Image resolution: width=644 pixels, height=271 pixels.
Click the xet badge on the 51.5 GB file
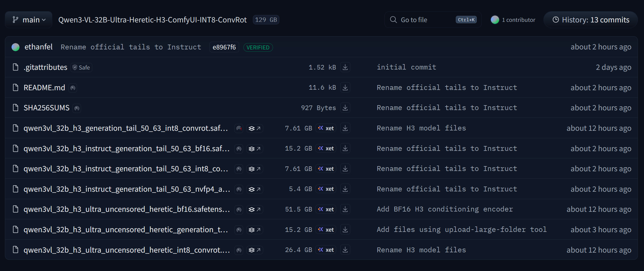pyautogui.click(x=326, y=209)
